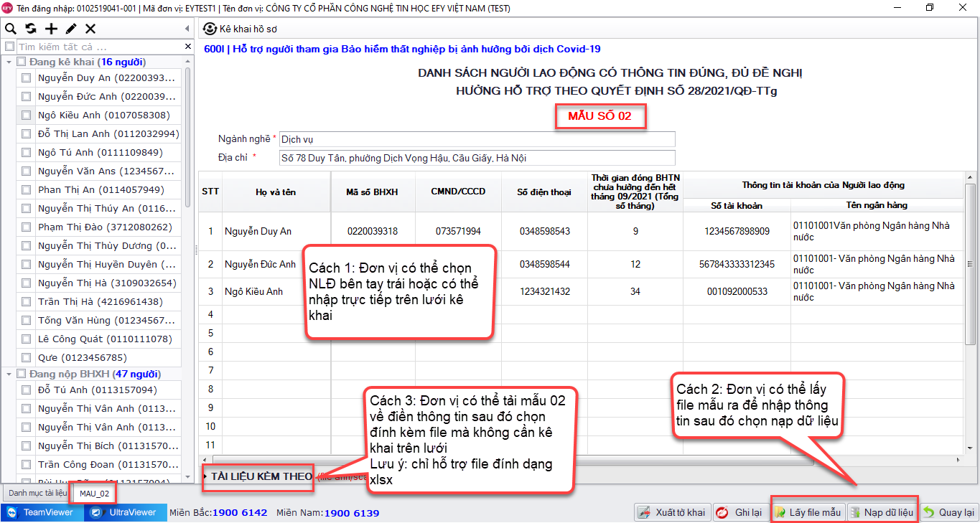
Task: Click the X delete icon in the employee toolbar
Action: point(90,29)
